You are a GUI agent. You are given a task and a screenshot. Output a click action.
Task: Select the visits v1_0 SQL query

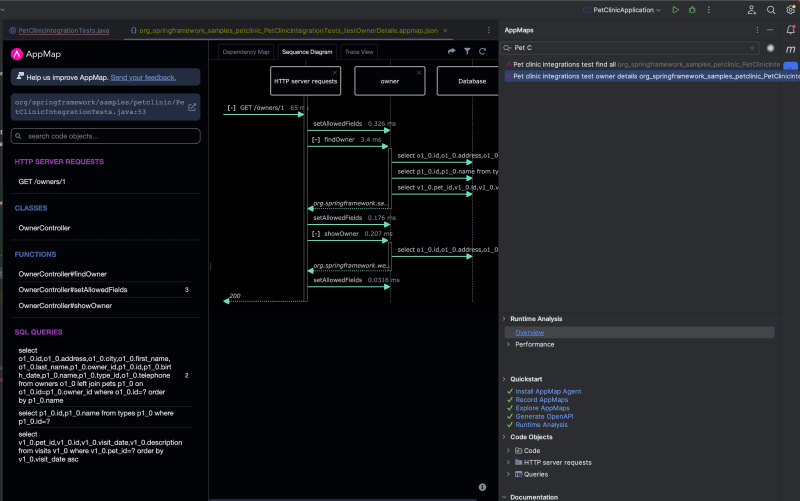pos(100,447)
